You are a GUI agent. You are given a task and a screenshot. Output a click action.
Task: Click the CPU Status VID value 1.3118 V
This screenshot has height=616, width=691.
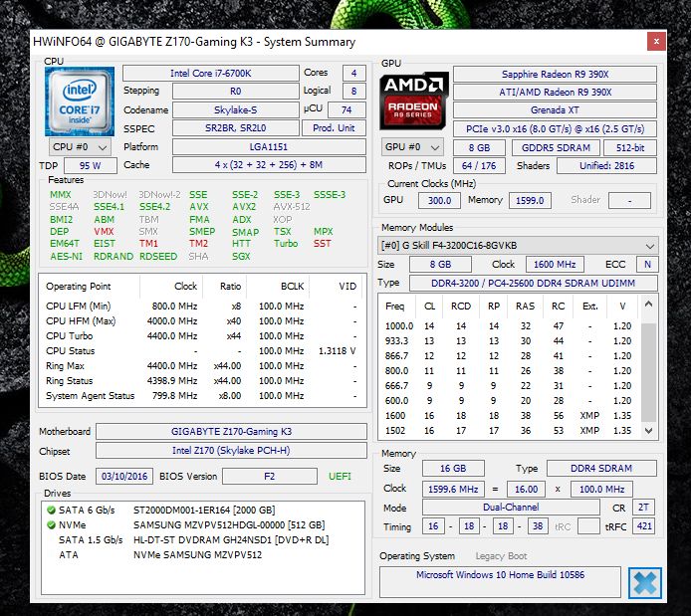point(338,351)
